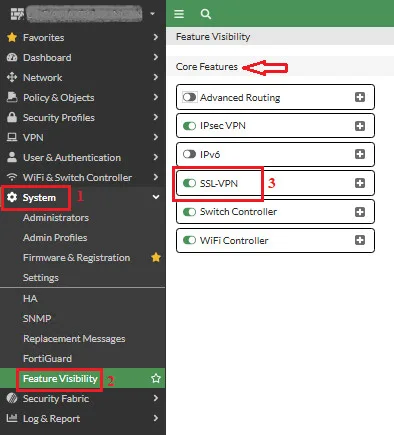This screenshot has height=435, width=394.
Task: Click the Policy & Objects icon
Action: point(12,97)
